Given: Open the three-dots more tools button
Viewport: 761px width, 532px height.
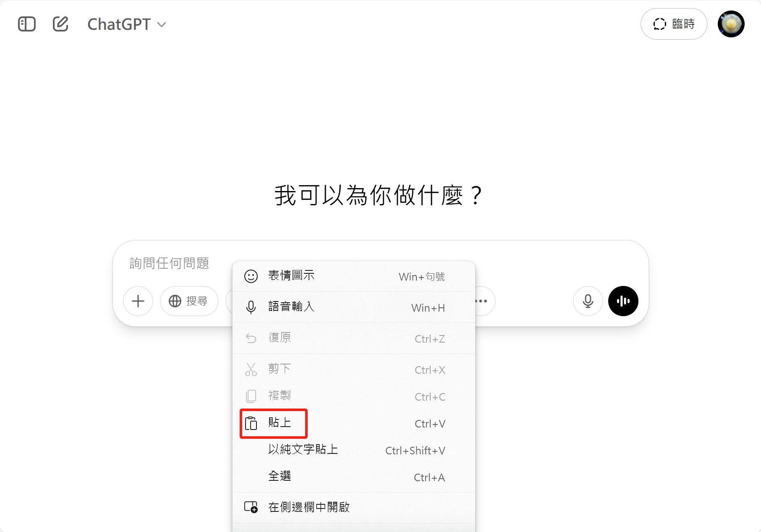Looking at the screenshot, I should tap(483, 301).
